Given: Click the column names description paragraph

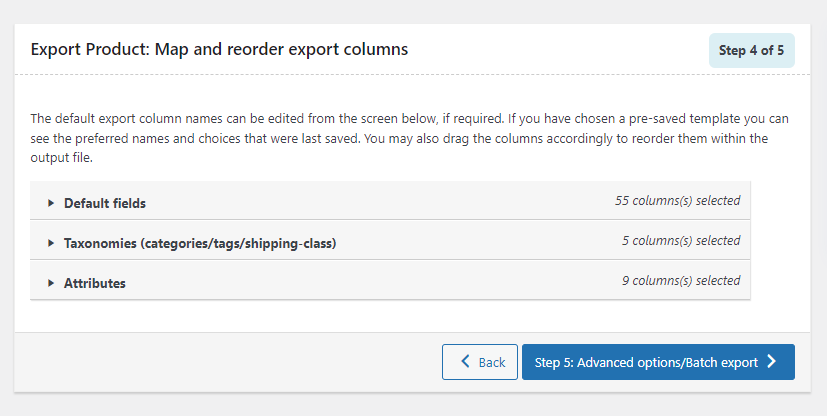Looking at the screenshot, I should click(400, 138).
